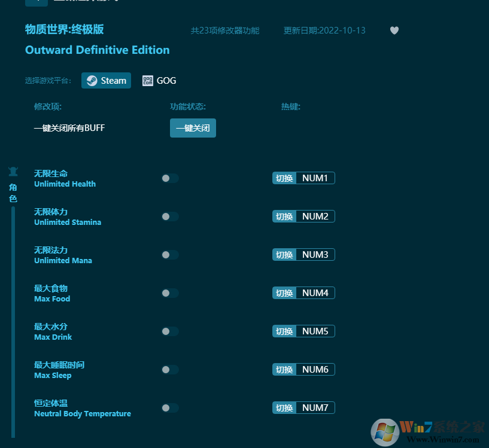Viewport: 489px width, 448px height.
Task: Click the Outward Definitive Edition title
Action: pos(98,50)
